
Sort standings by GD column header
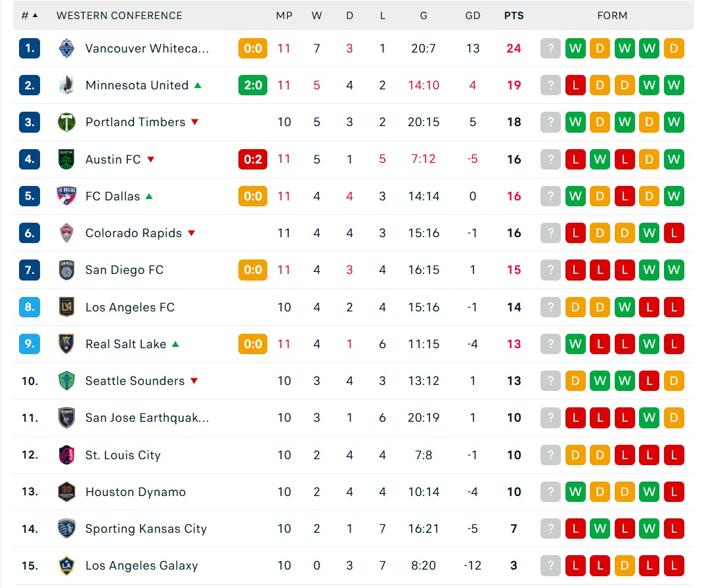tap(472, 15)
